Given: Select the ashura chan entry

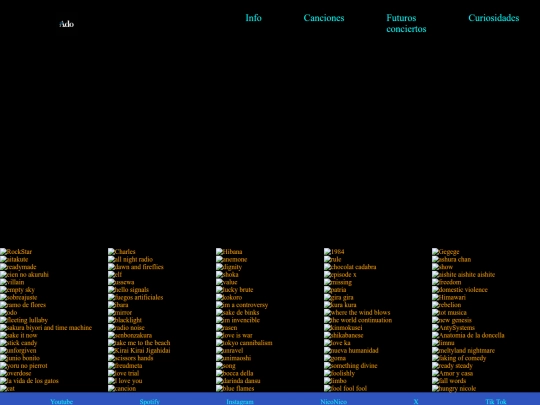Looking at the screenshot, I should pyautogui.click(x=451, y=259).
